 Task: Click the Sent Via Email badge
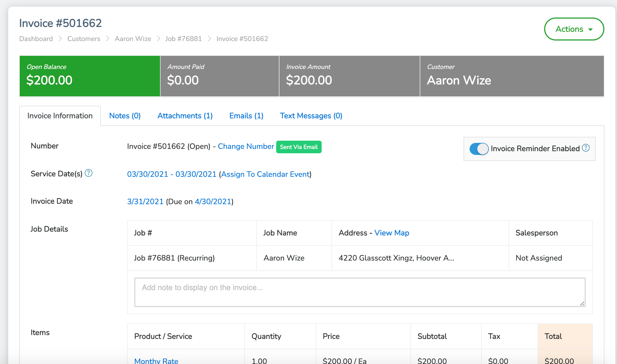pyautogui.click(x=299, y=147)
